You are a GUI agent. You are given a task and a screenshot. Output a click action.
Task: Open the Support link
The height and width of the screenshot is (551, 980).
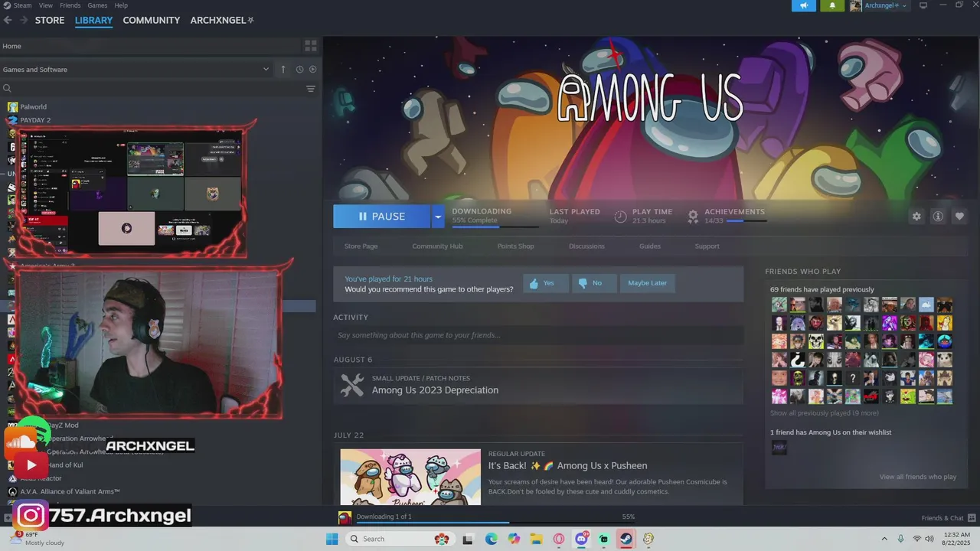coord(707,246)
